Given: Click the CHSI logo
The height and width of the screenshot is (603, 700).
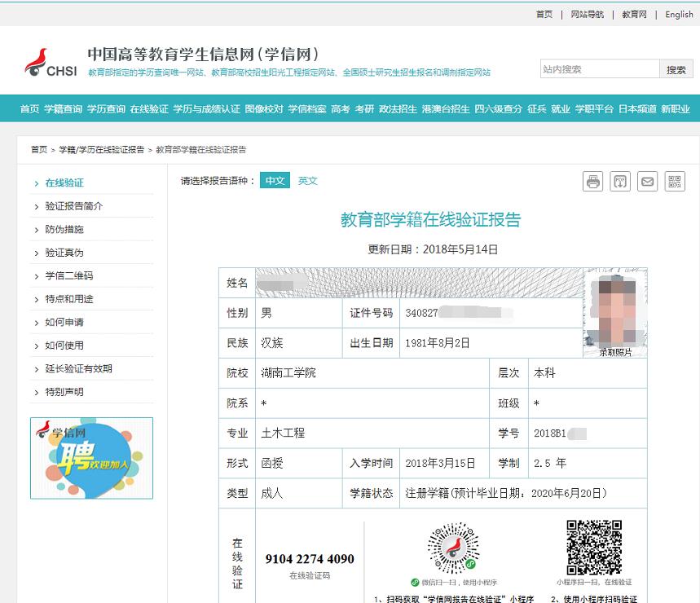Looking at the screenshot, I should [x=51, y=63].
